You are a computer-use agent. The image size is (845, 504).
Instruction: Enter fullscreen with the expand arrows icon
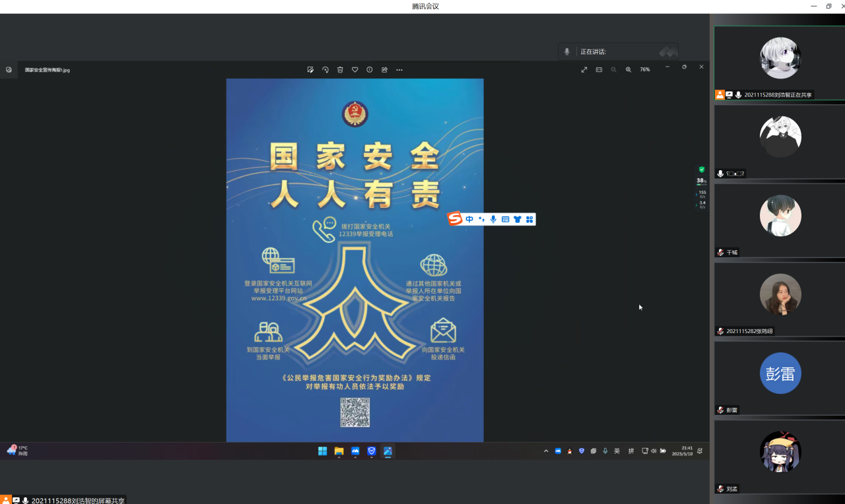584,69
